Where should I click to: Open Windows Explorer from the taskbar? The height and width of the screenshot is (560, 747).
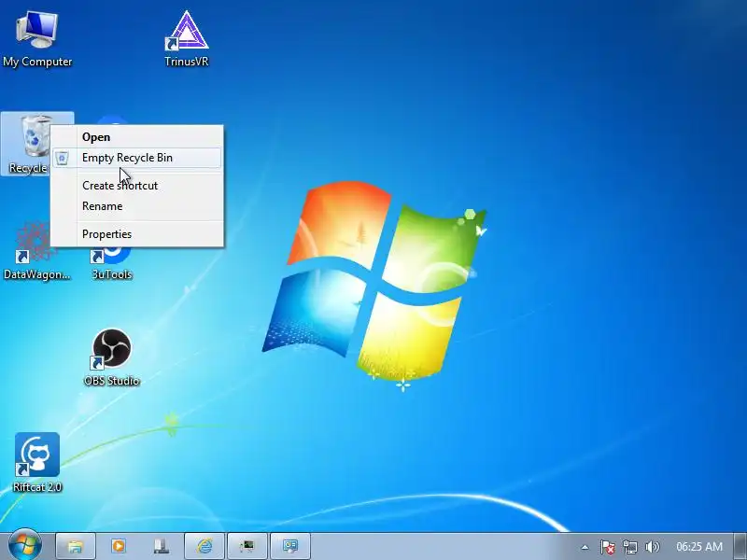tap(76, 546)
